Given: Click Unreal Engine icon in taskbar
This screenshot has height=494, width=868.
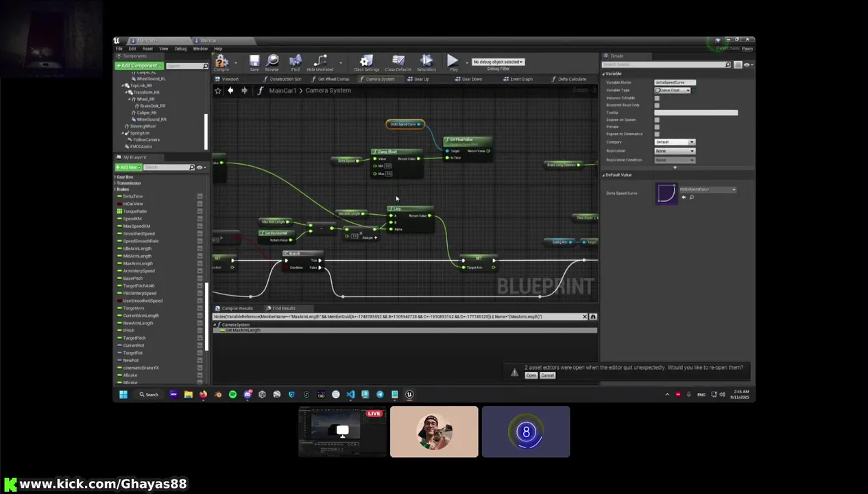Looking at the screenshot, I should click(x=409, y=395).
